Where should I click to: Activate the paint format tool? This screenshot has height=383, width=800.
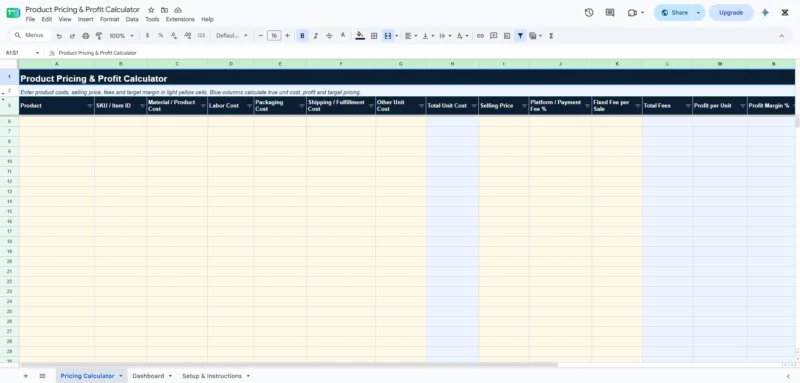99,36
